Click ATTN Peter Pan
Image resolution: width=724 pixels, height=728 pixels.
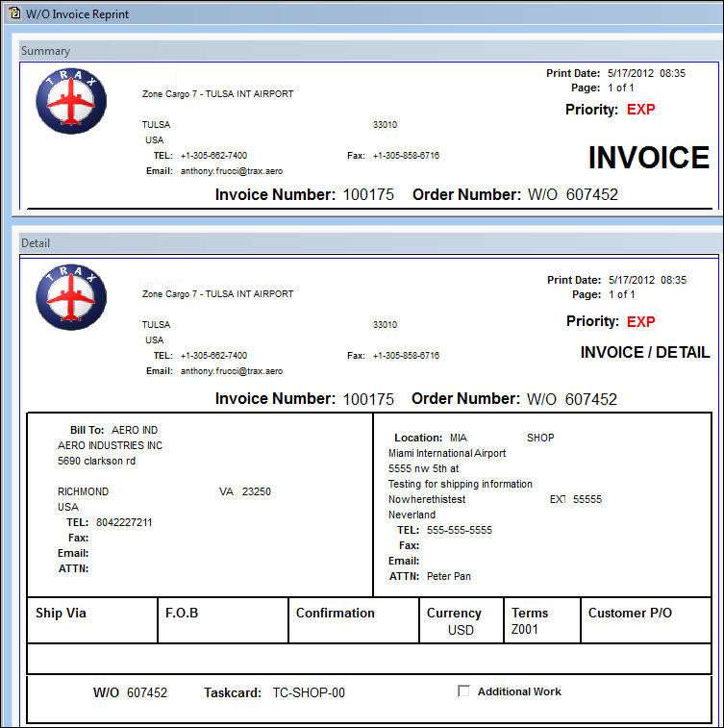point(430,576)
